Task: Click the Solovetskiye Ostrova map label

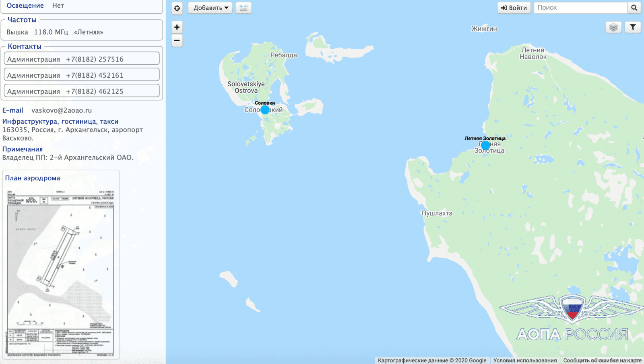Action: tap(246, 87)
